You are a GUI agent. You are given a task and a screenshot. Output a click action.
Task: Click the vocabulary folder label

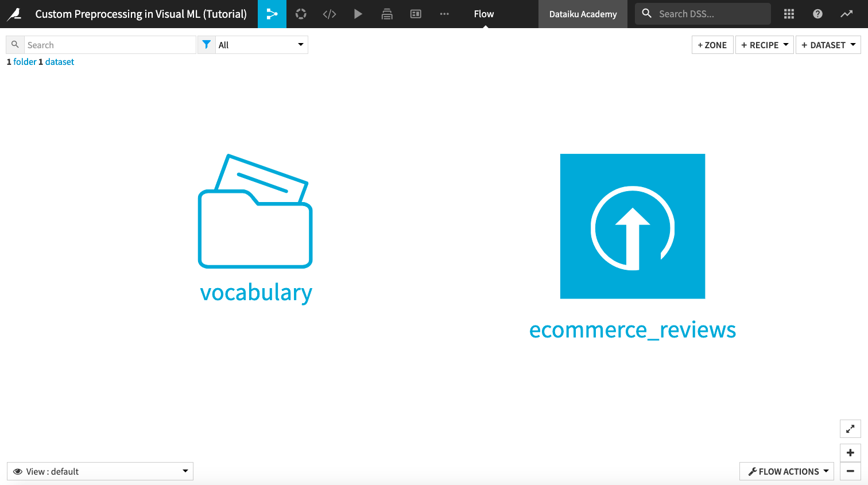coord(256,293)
